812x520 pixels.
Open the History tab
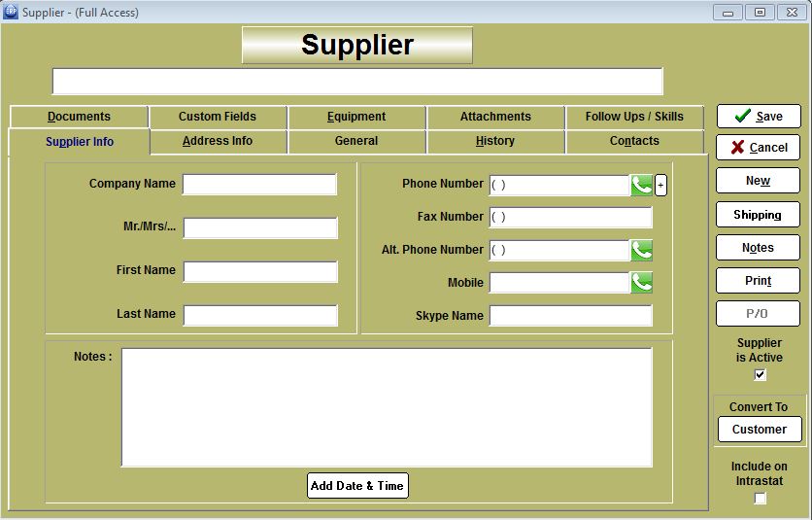click(x=495, y=141)
